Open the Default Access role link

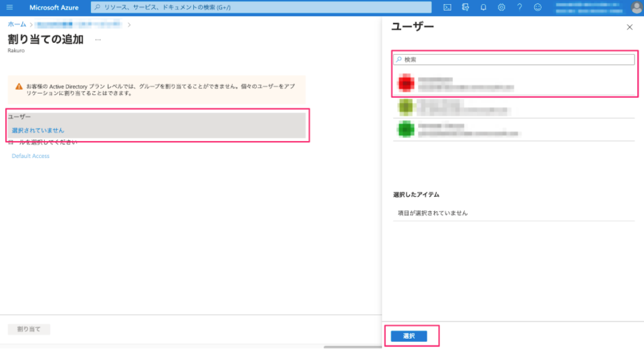click(30, 156)
